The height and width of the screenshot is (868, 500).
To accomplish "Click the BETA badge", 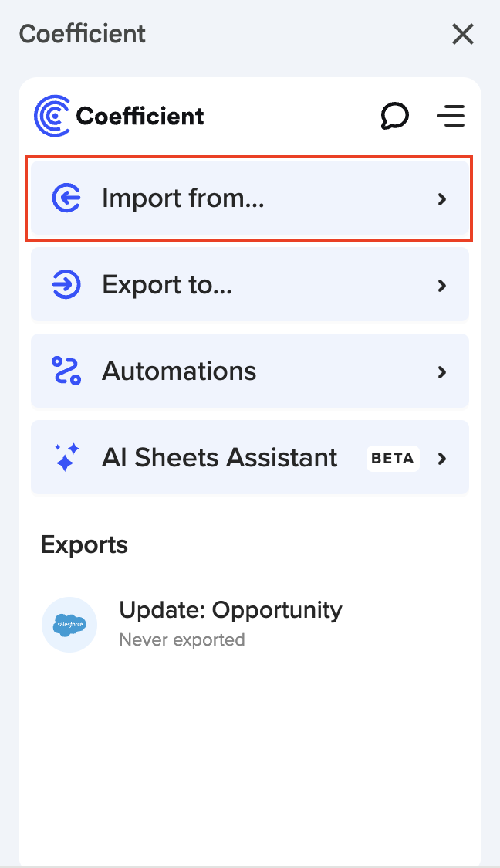I will tap(393, 458).
